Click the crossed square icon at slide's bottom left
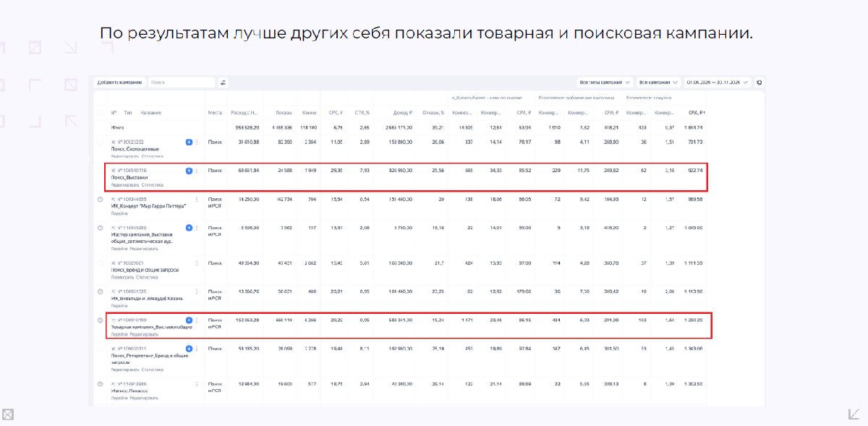 [x=8, y=414]
